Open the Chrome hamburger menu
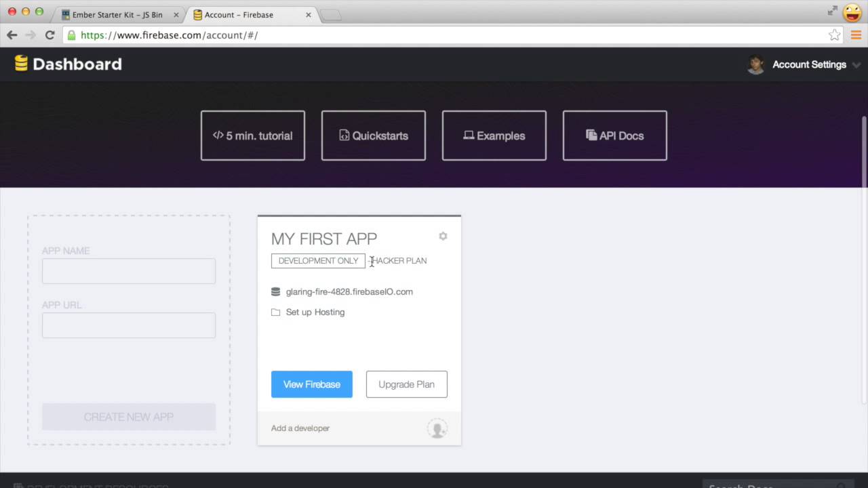 click(856, 35)
